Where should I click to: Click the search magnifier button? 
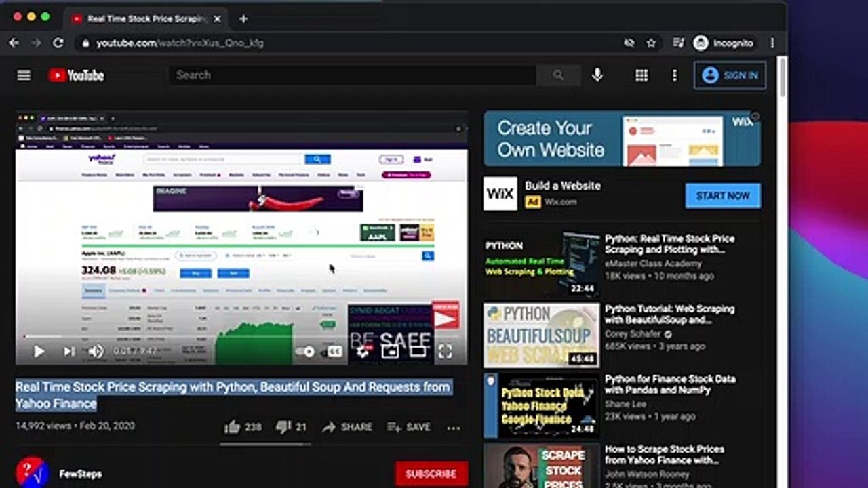pyautogui.click(x=558, y=75)
